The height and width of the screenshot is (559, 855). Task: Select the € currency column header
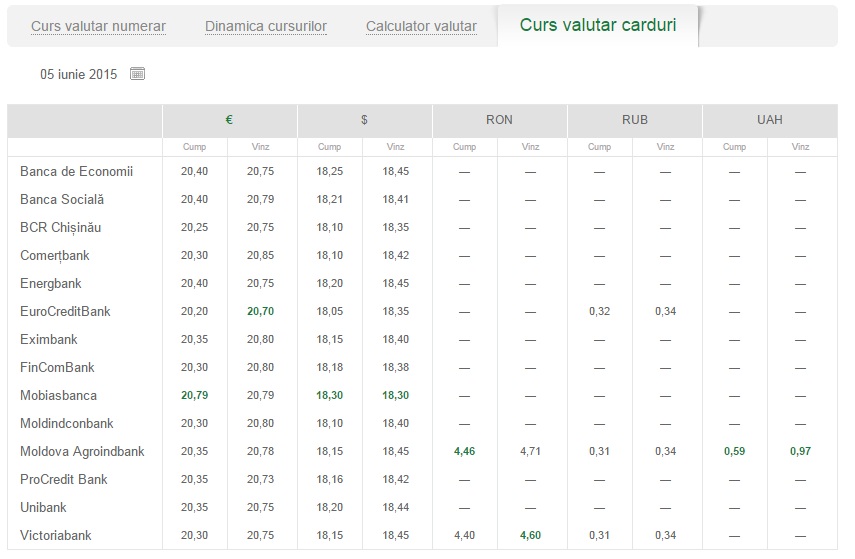(229, 120)
